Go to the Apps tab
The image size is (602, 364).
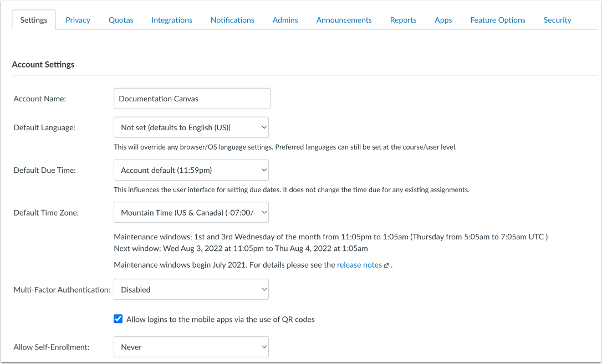click(443, 20)
